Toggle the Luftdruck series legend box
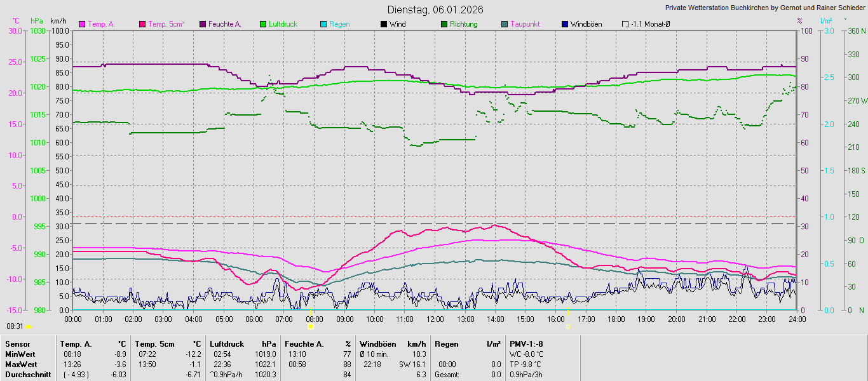 click(x=263, y=24)
